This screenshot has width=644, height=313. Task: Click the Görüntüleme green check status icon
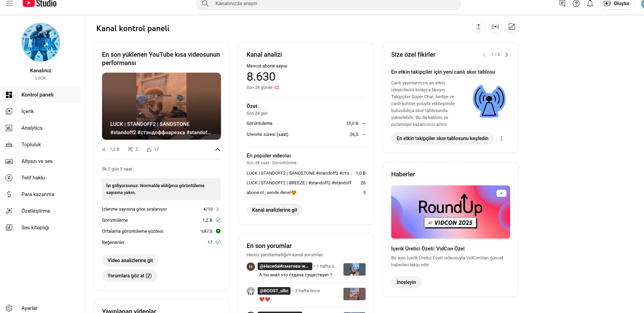click(218, 220)
